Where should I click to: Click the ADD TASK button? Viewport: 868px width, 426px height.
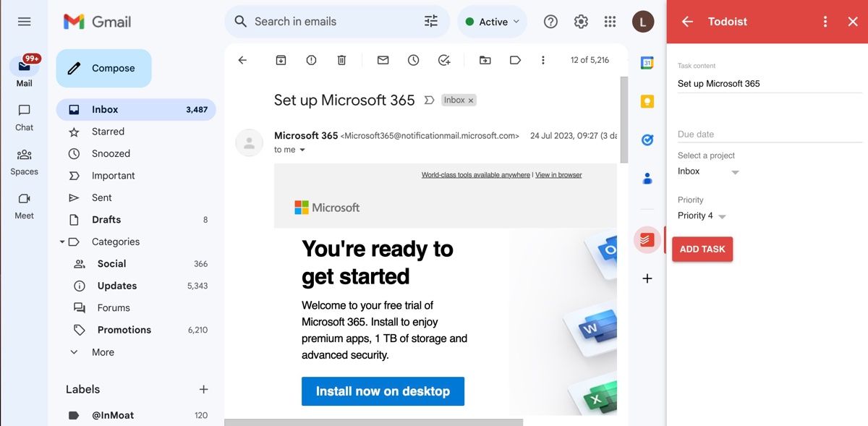702,249
